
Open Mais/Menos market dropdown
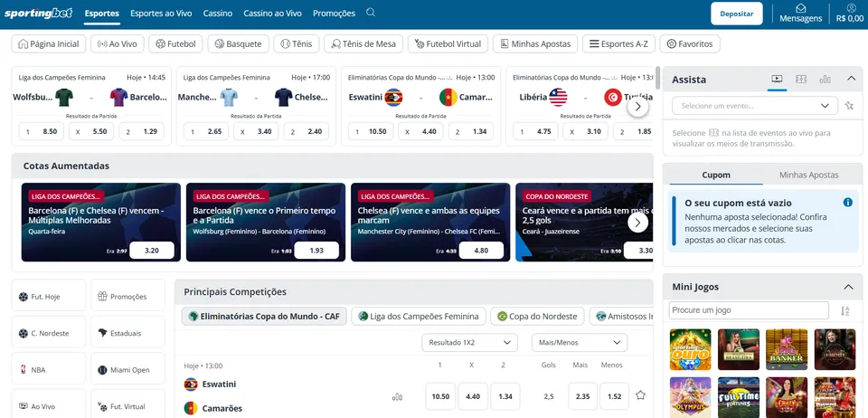[580, 343]
